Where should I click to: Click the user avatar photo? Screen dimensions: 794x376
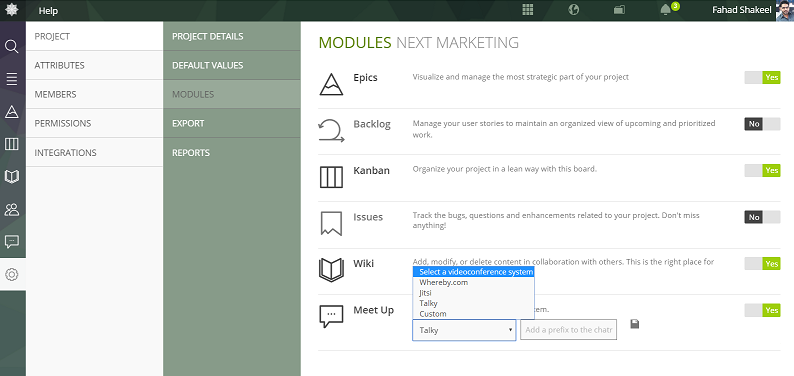click(x=784, y=10)
